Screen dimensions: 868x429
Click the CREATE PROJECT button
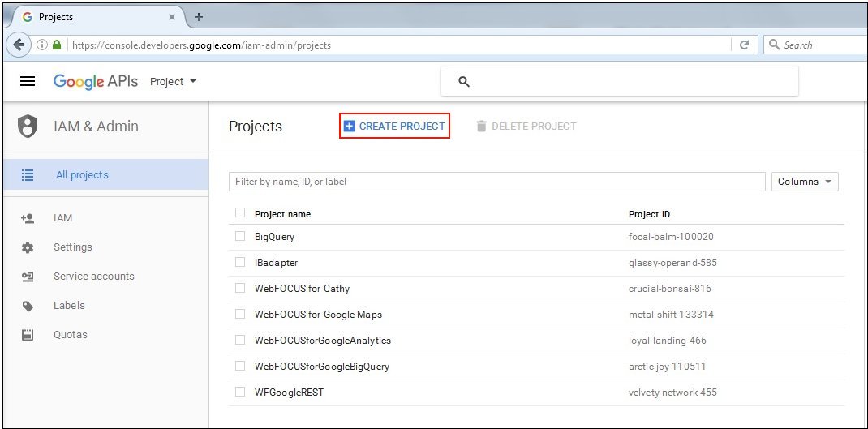point(394,127)
